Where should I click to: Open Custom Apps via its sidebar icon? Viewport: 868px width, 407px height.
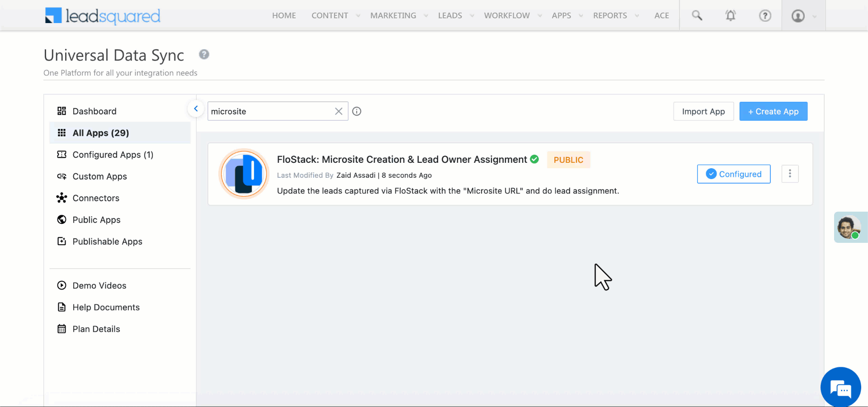(x=62, y=176)
